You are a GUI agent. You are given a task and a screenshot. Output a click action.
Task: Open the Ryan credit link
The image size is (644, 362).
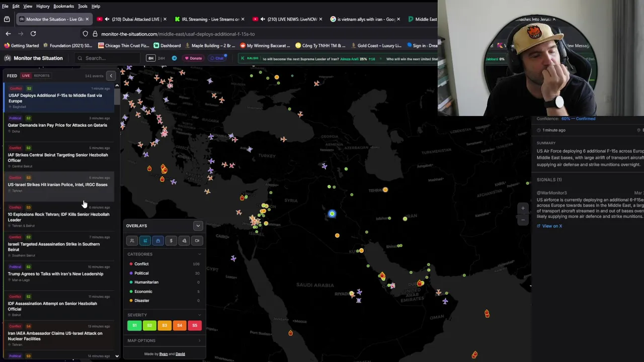click(164, 354)
